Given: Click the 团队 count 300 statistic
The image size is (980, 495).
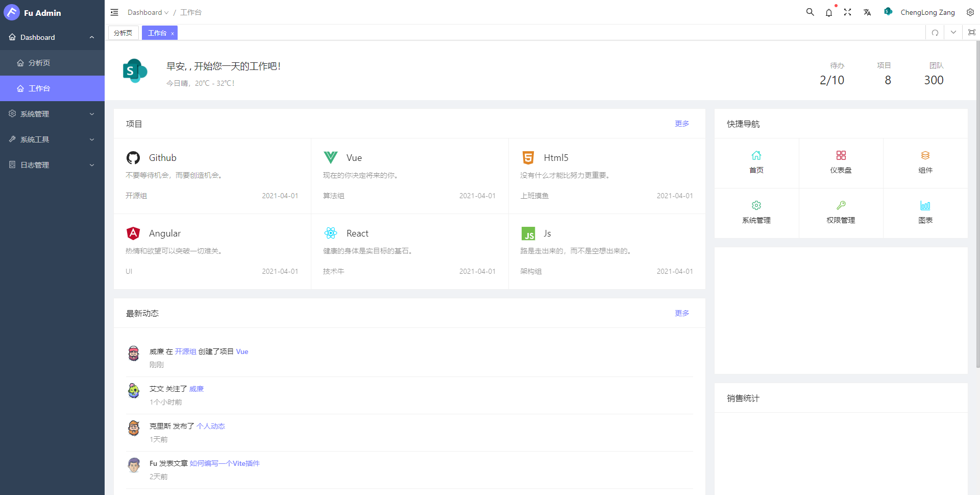Looking at the screenshot, I should (x=934, y=74).
